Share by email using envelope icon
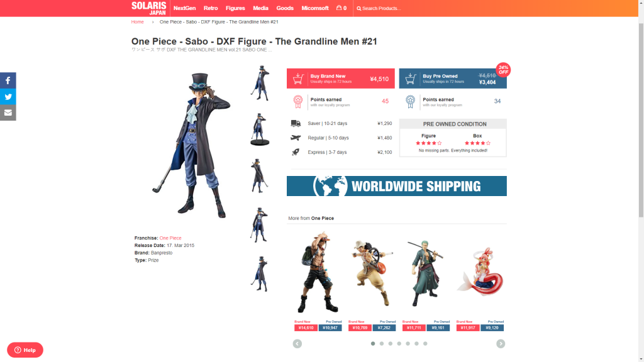Viewport: 644px width, 362px height. pyautogui.click(x=8, y=113)
